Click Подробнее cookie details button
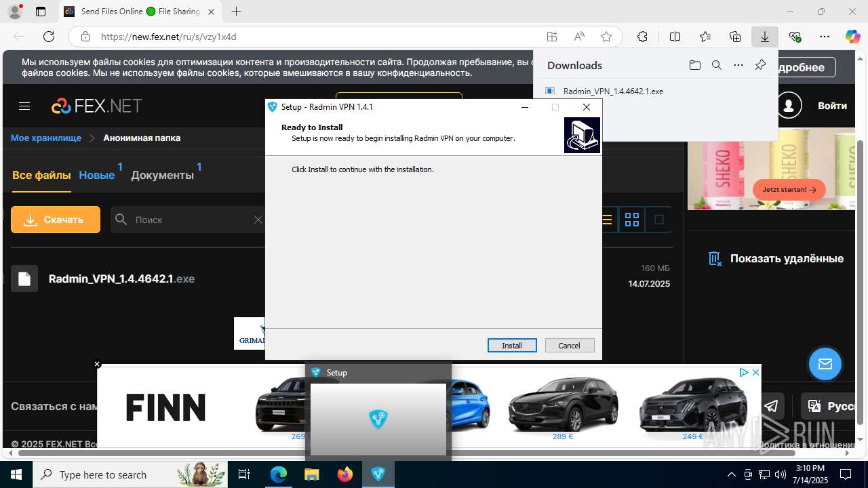The width and height of the screenshot is (868, 488). (x=806, y=67)
